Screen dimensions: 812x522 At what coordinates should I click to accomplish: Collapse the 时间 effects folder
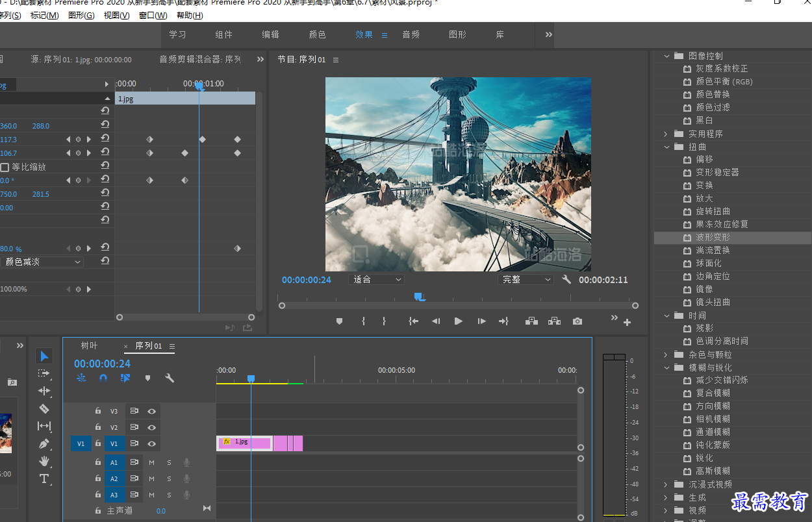pos(666,316)
